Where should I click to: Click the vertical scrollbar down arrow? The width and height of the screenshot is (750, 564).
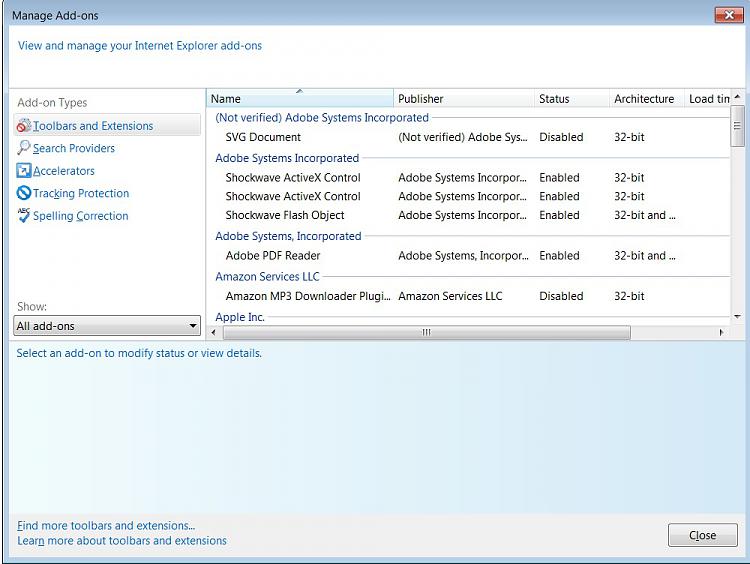737,317
